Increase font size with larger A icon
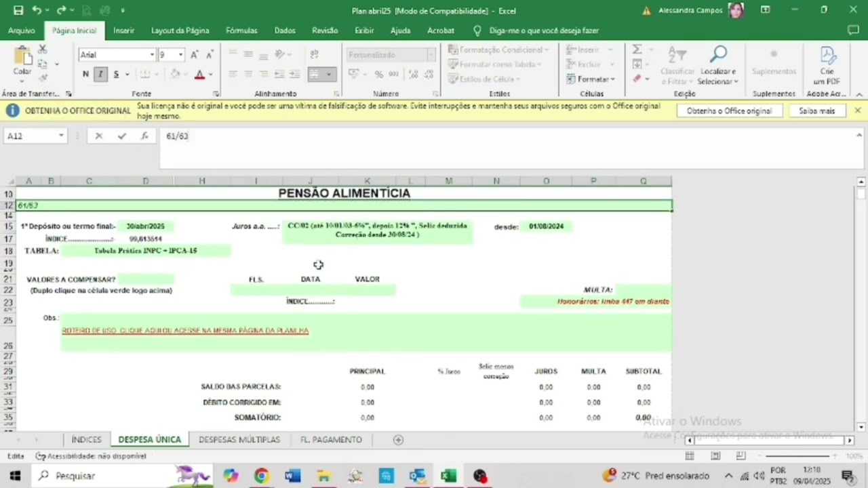This screenshot has width=868, height=488. click(195, 54)
